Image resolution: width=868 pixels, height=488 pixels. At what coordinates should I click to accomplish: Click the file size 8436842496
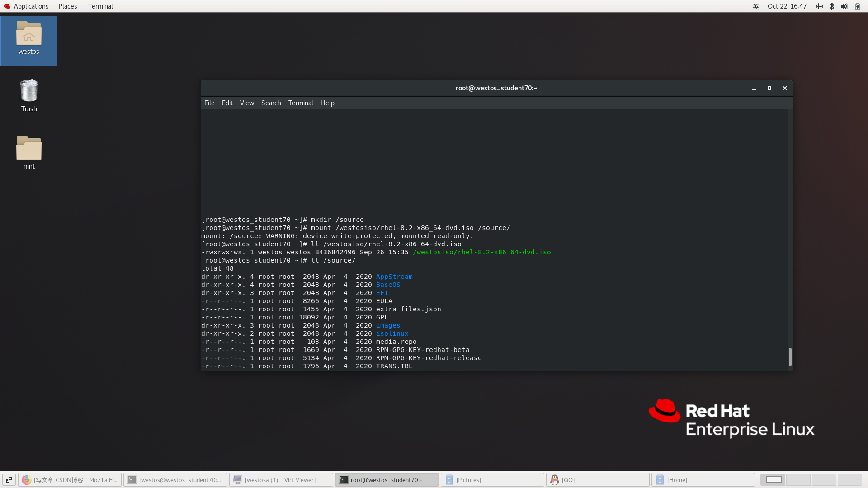[x=335, y=253]
